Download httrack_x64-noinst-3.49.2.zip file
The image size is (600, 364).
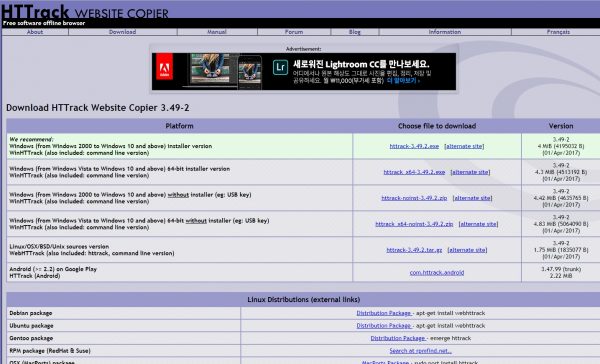(414, 224)
